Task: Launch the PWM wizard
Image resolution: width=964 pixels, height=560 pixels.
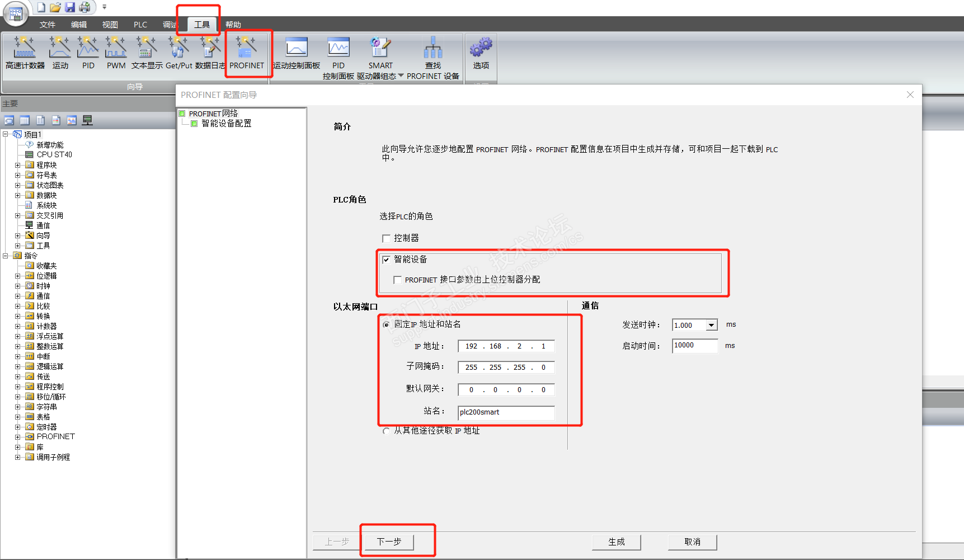Action: click(x=116, y=53)
